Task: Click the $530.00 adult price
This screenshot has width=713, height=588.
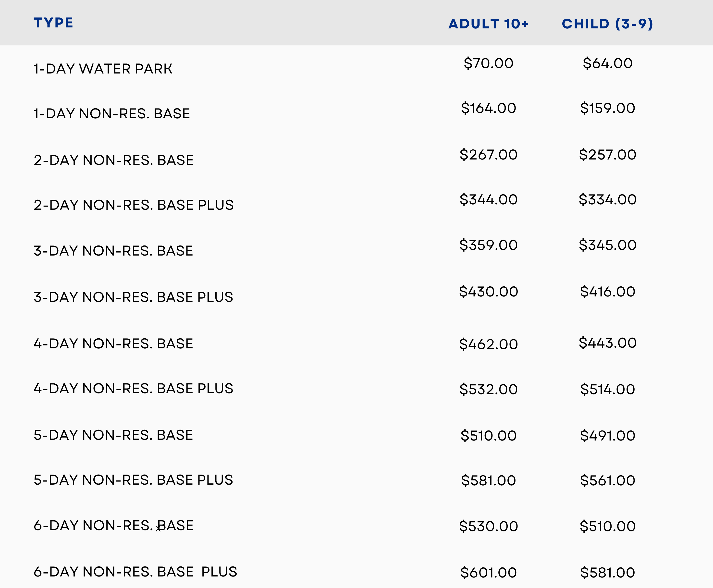Action: (x=488, y=526)
